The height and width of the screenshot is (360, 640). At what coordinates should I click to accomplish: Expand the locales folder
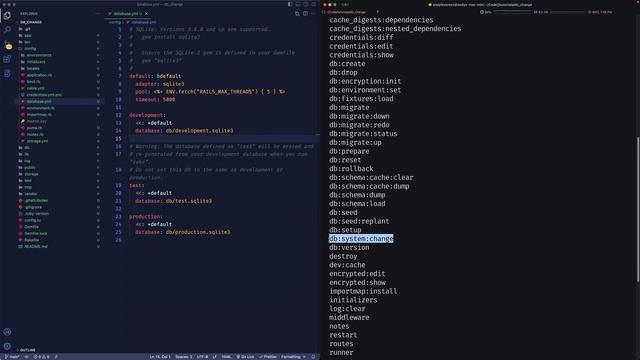coord(33,68)
